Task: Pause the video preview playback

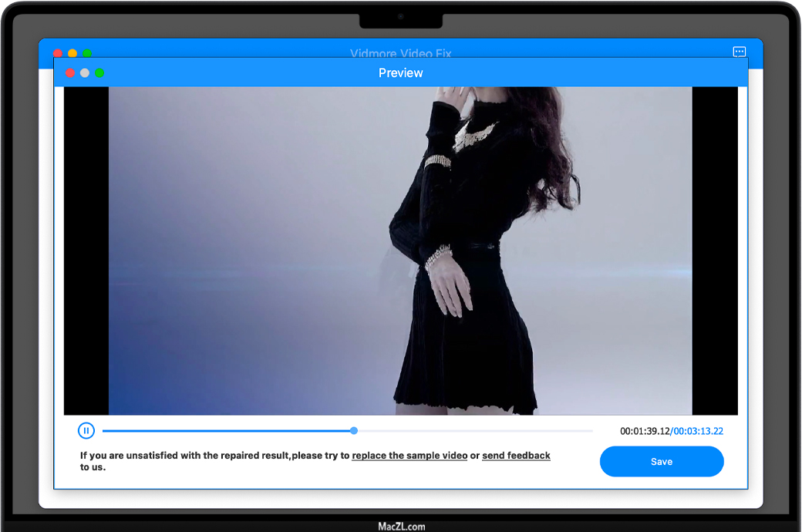Action: point(86,431)
